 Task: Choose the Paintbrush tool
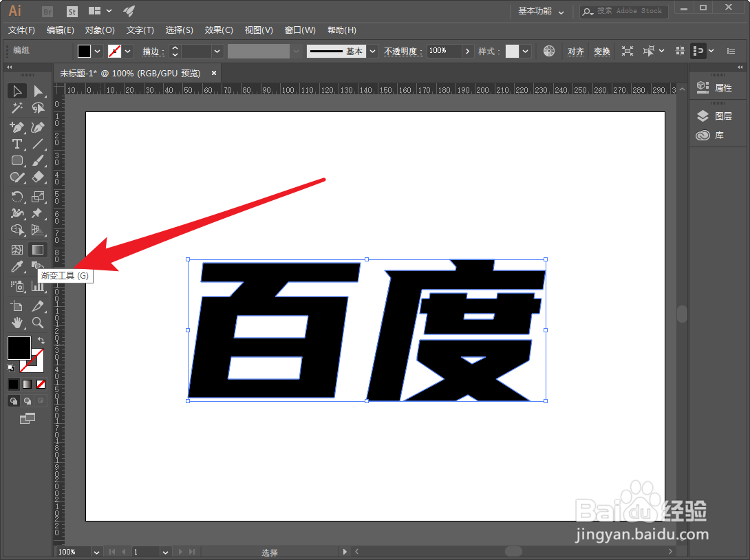click(x=38, y=161)
